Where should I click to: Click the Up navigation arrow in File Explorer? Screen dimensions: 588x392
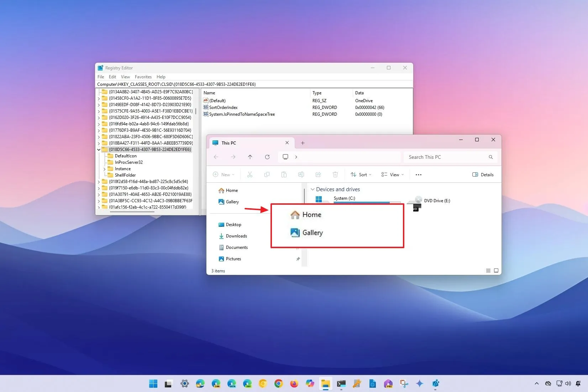250,157
